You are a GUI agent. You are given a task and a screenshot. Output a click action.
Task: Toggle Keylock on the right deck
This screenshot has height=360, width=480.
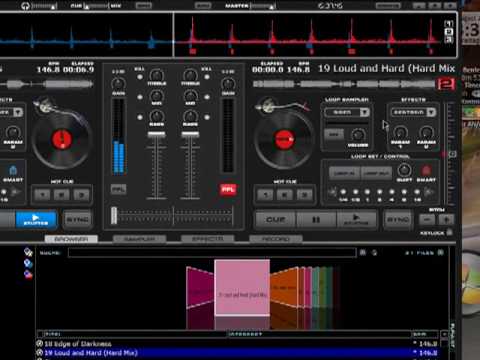pos(449,232)
